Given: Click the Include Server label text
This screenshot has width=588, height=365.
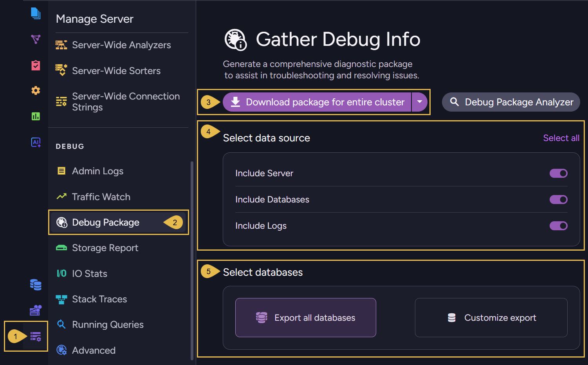Looking at the screenshot, I should (x=264, y=173).
